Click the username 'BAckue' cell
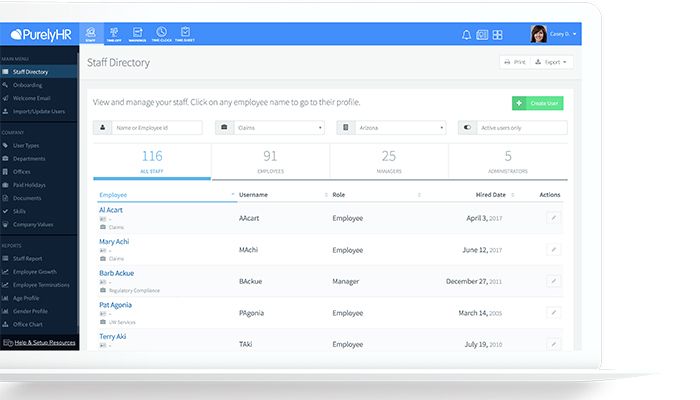The height and width of the screenshot is (400, 700). [x=250, y=281]
